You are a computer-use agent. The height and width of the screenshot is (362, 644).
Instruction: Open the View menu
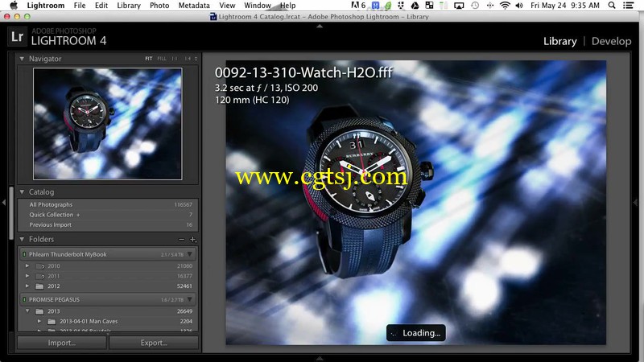(227, 6)
